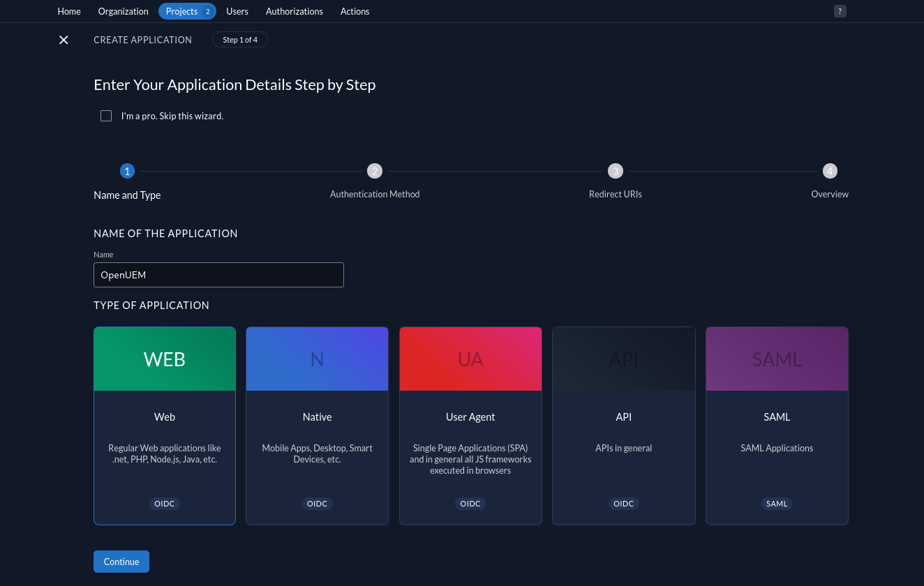This screenshot has width=924, height=586.
Task: Open the help icon in the top bar
Action: 840,11
